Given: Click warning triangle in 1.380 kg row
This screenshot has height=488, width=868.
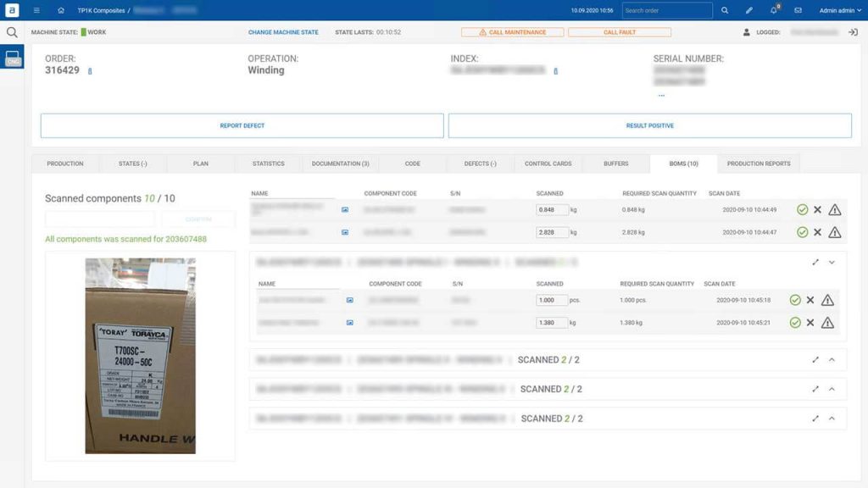Looking at the screenshot, I should pyautogui.click(x=827, y=323).
